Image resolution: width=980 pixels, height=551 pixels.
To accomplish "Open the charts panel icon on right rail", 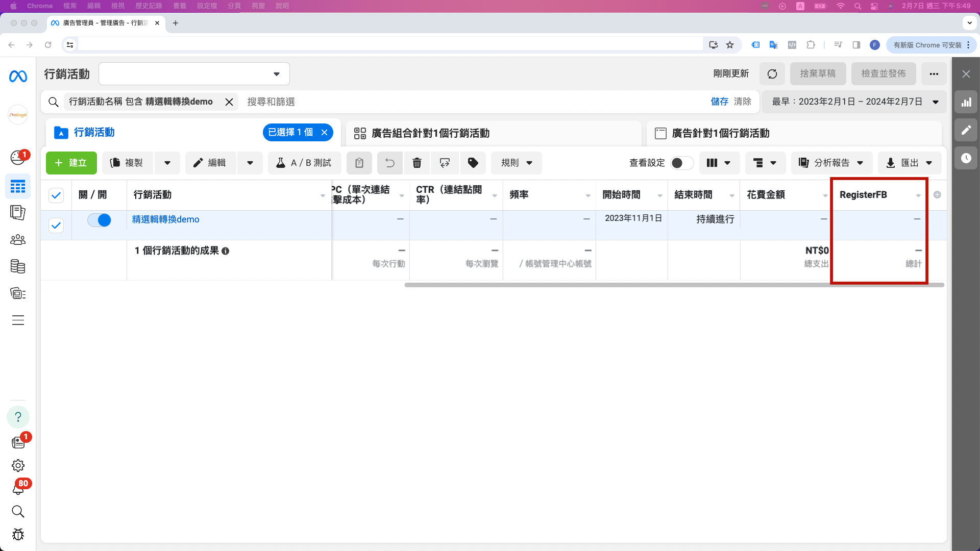I will point(966,102).
